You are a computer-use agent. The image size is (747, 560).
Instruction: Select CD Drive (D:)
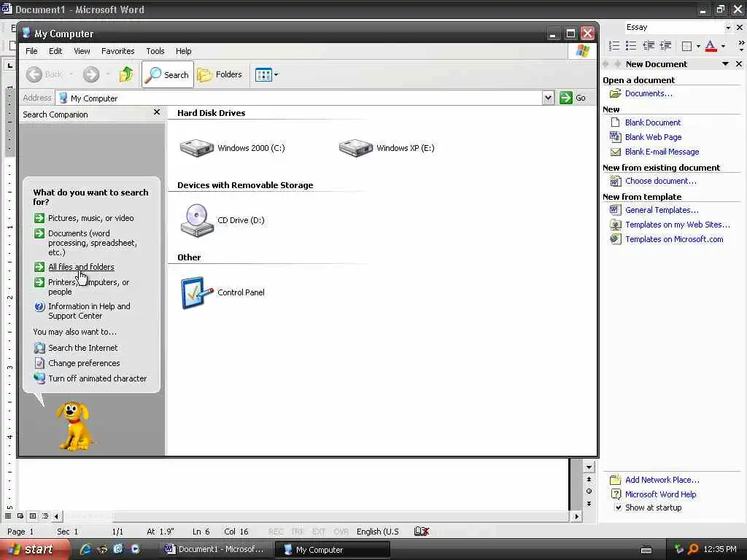pos(222,220)
